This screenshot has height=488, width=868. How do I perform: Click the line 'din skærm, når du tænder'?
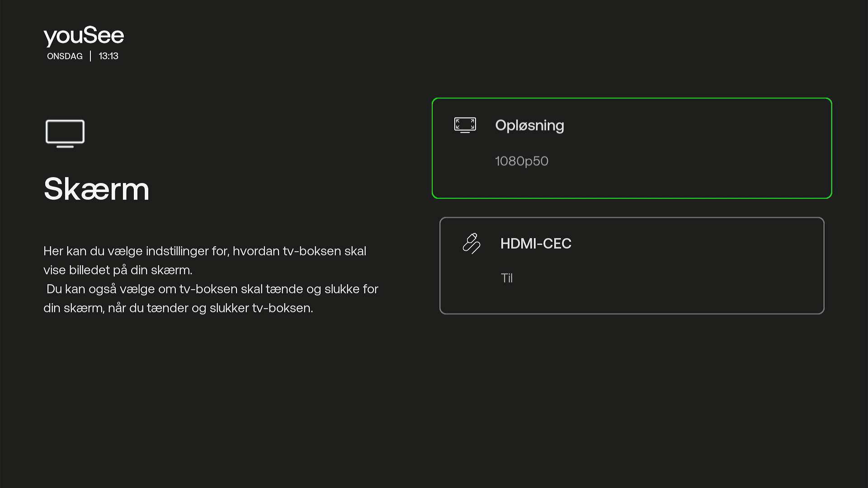tap(178, 308)
